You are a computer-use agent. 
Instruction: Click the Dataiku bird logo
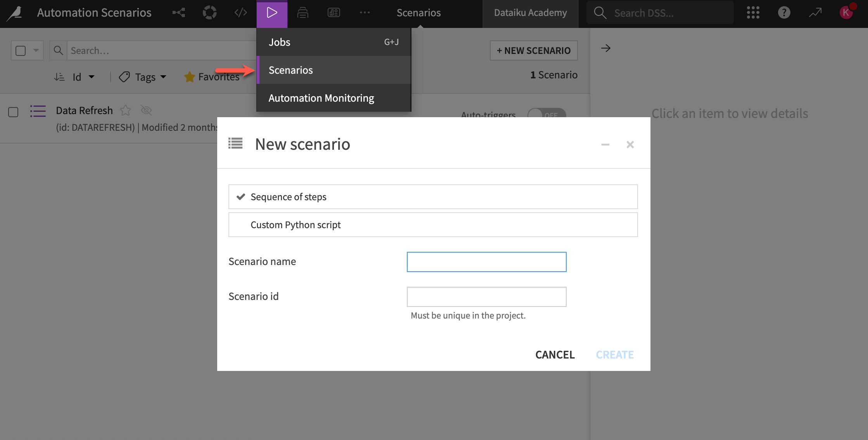15,13
